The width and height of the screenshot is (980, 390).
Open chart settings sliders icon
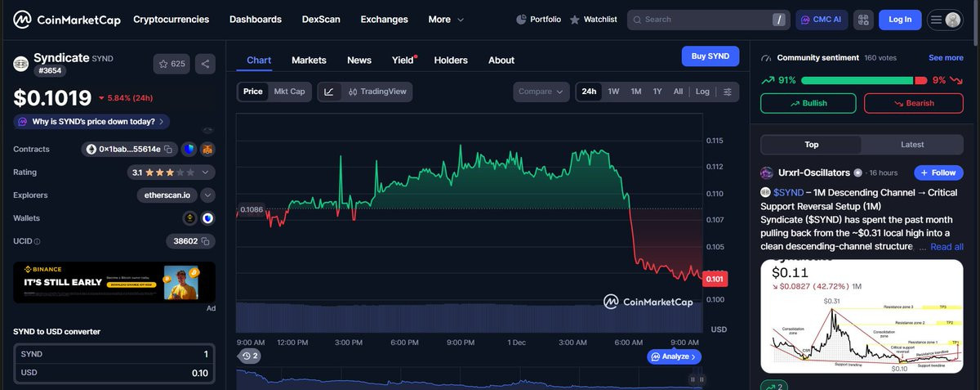click(x=728, y=92)
